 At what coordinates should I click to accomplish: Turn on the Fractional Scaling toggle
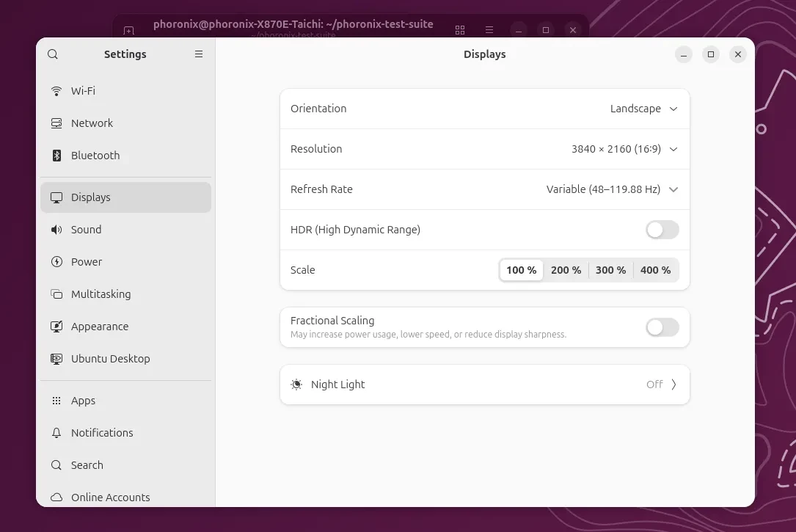tap(662, 327)
